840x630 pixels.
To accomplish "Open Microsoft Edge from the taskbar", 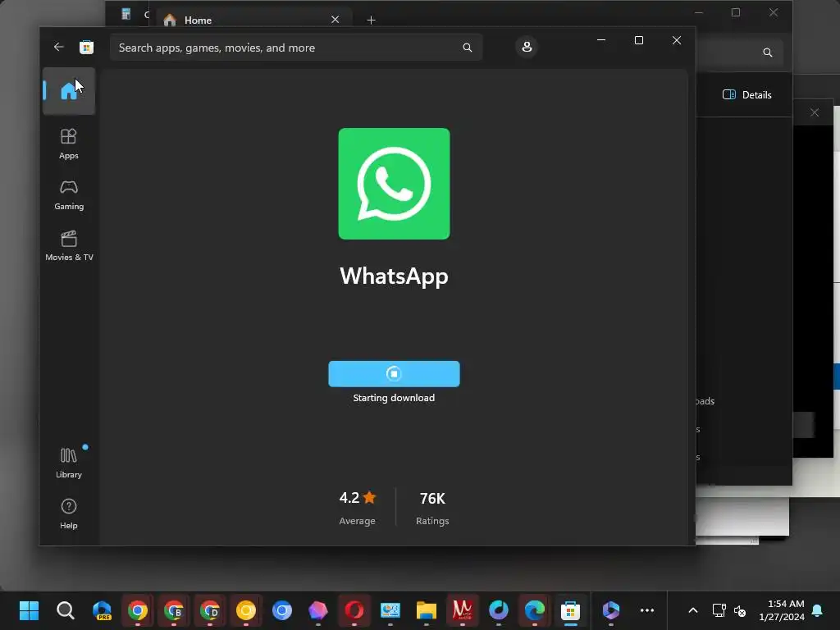I will 535,610.
